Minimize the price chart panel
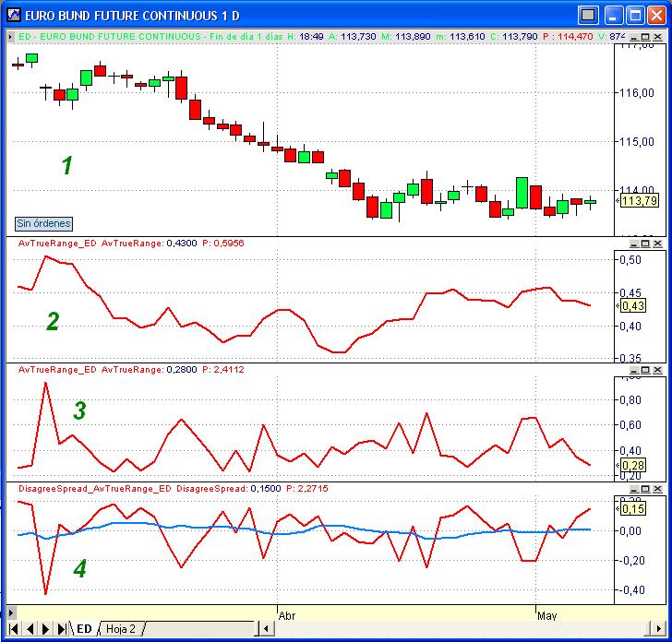 [635, 37]
